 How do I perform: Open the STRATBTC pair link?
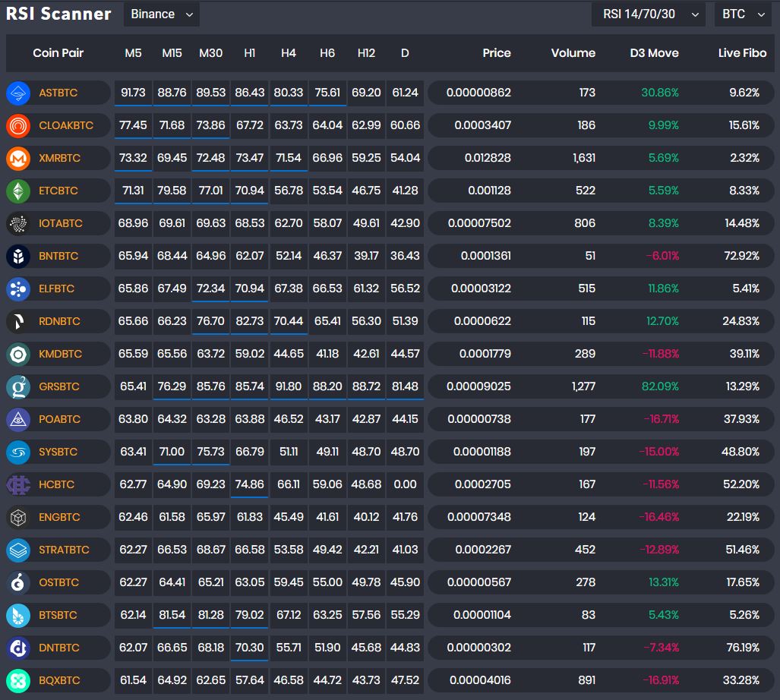tap(64, 550)
